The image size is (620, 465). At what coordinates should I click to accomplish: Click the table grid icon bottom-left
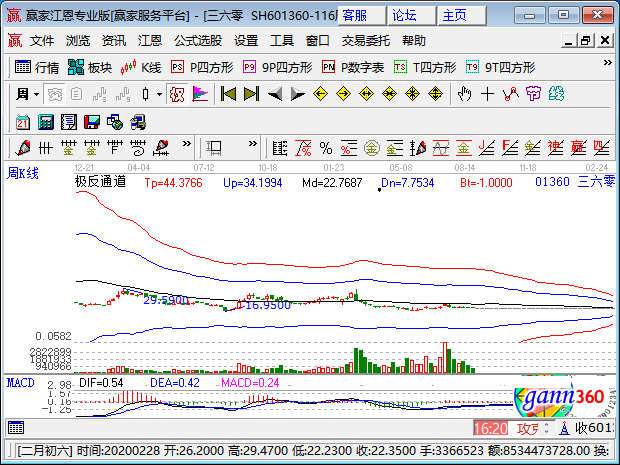(16, 427)
